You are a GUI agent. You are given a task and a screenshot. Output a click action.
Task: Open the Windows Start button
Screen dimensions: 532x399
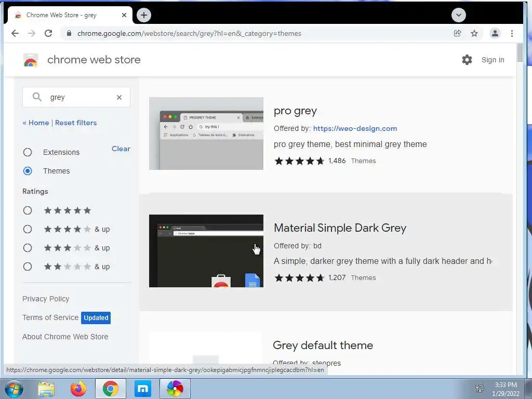pos(14,389)
